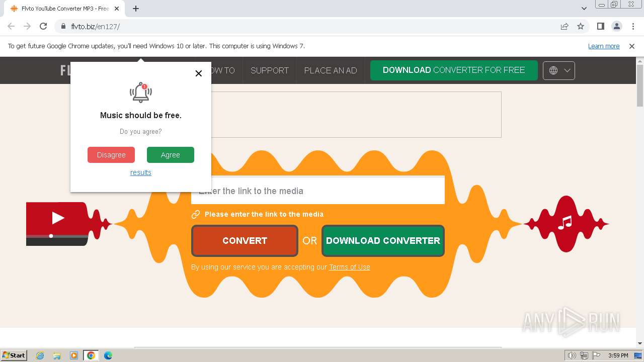This screenshot has height=362, width=644.
Task: Click the notification bell icon in popup
Action: (141, 93)
